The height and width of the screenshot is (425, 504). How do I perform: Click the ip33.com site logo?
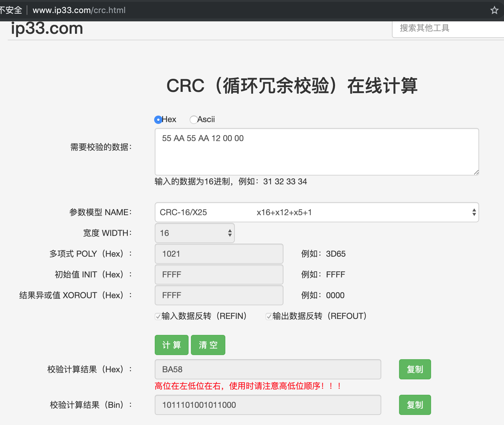click(x=47, y=28)
